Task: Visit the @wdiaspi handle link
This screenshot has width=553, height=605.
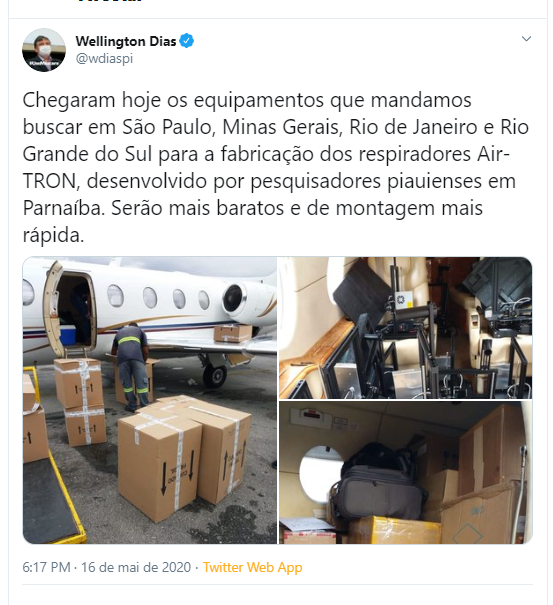Action: [105, 59]
